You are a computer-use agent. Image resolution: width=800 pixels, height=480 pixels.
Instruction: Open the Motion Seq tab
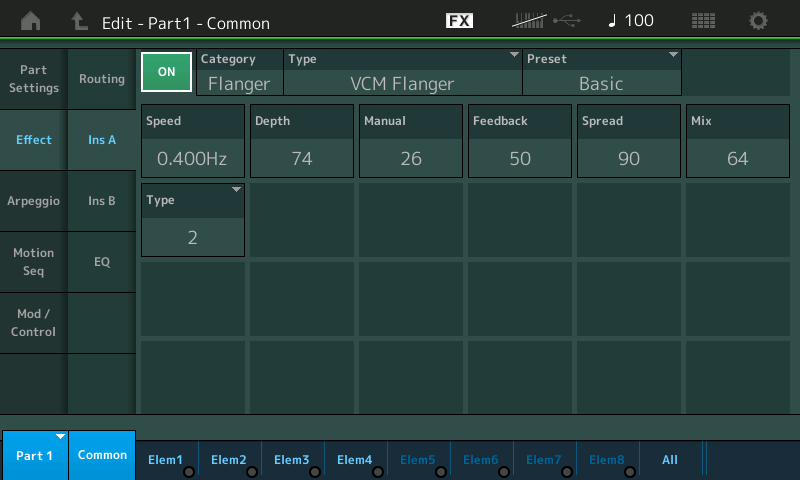pos(34,262)
